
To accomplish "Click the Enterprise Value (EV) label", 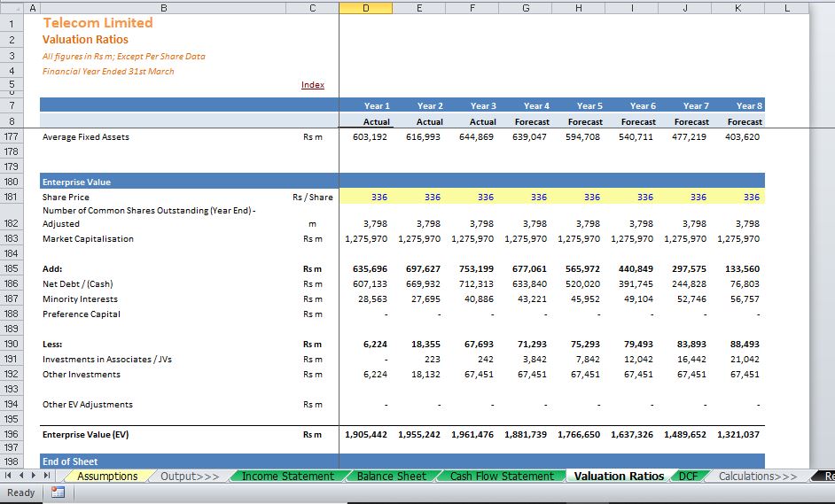I will click(86, 434).
